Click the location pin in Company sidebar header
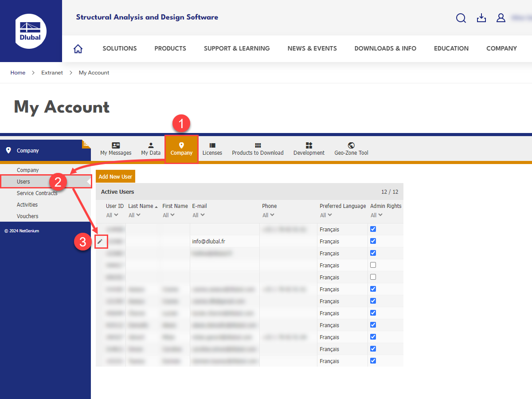This screenshot has height=399, width=532. (8, 151)
